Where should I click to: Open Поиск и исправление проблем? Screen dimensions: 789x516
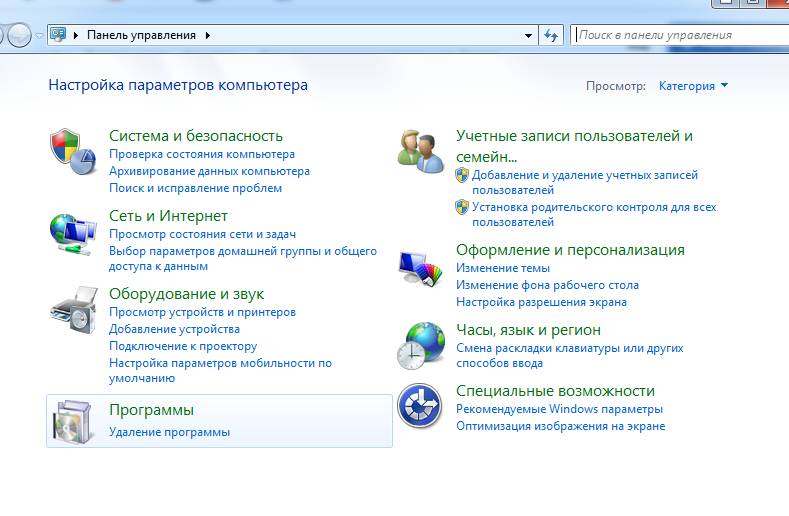click(195, 188)
